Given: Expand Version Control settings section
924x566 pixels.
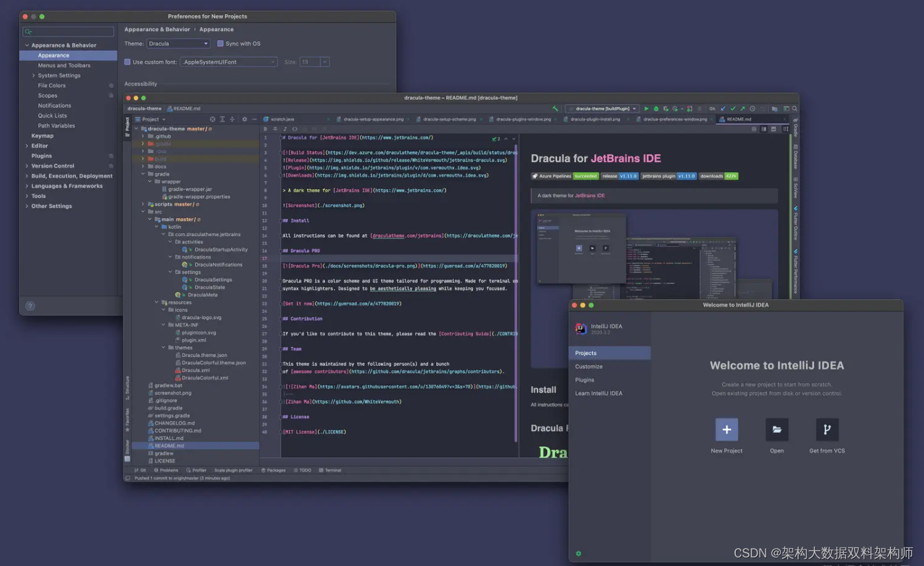Looking at the screenshot, I should [x=27, y=166].
